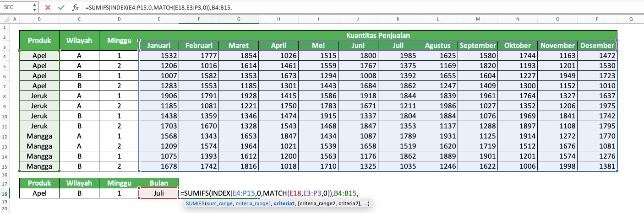Select row 10 header
Image resolution: width=644 pixels, height=213 pixels.
5,117
